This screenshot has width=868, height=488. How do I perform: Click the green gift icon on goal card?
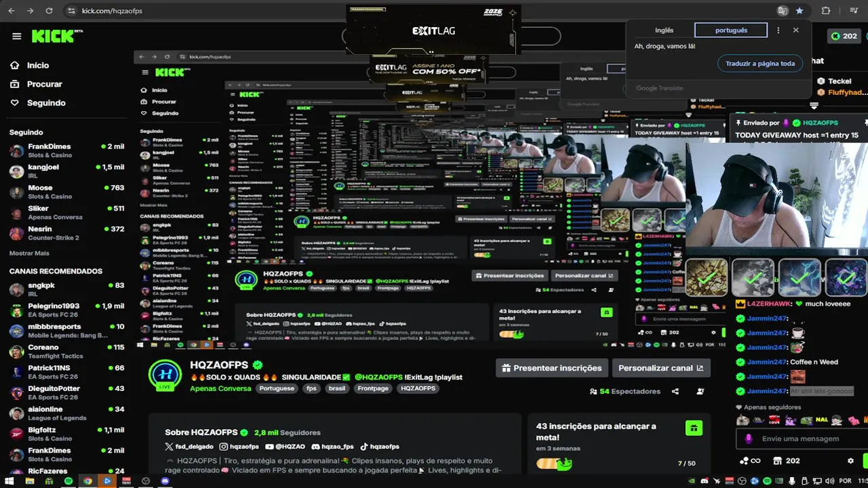693,428
